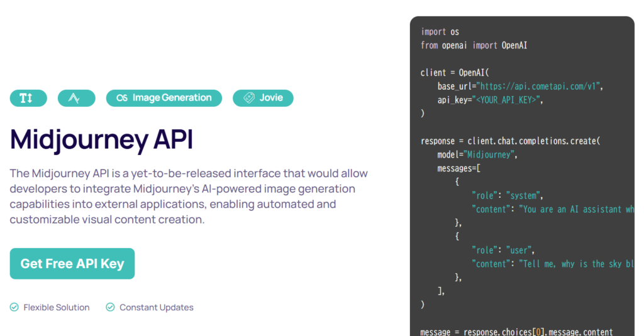This screenshot has height=336, width=644.
Task: Click the base_url https://api.cometapi.com/v1 string
Action: pyautogui.click(x=538, y=87)
